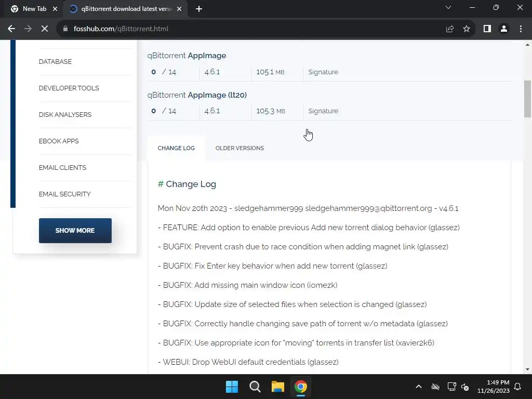Open the EMAIL CLIENTS category
The image size is (532, 399).
pyautogui.click(x=62, y=168)
